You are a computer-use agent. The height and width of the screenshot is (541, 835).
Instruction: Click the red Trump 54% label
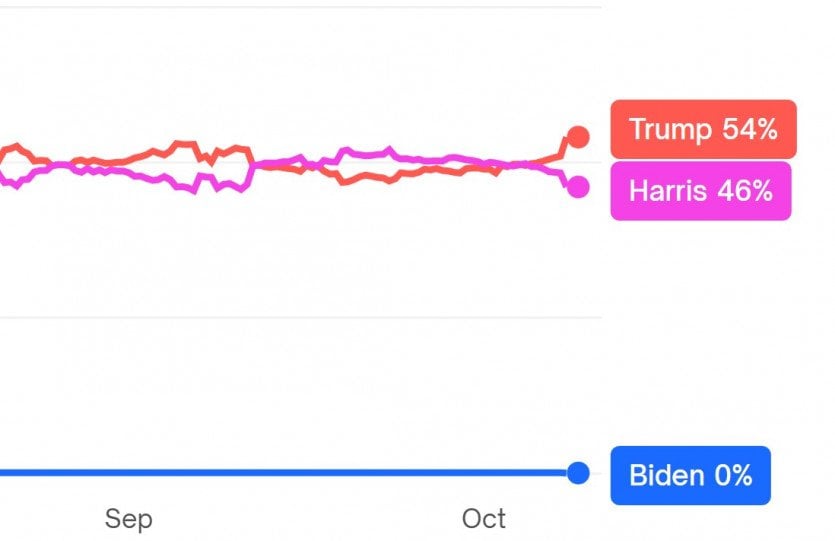point(703,129)
